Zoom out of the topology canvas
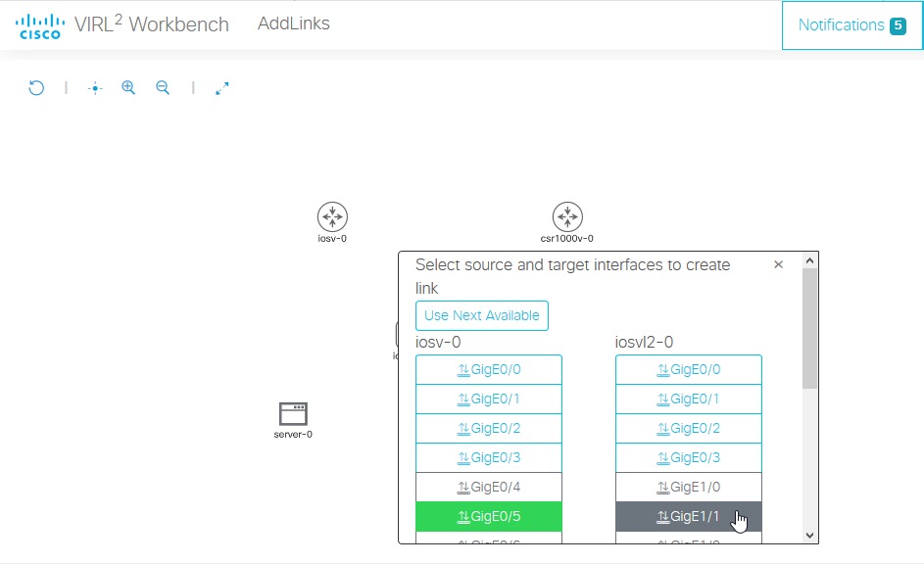Screen dimensions: 924x564 (162, 87)
